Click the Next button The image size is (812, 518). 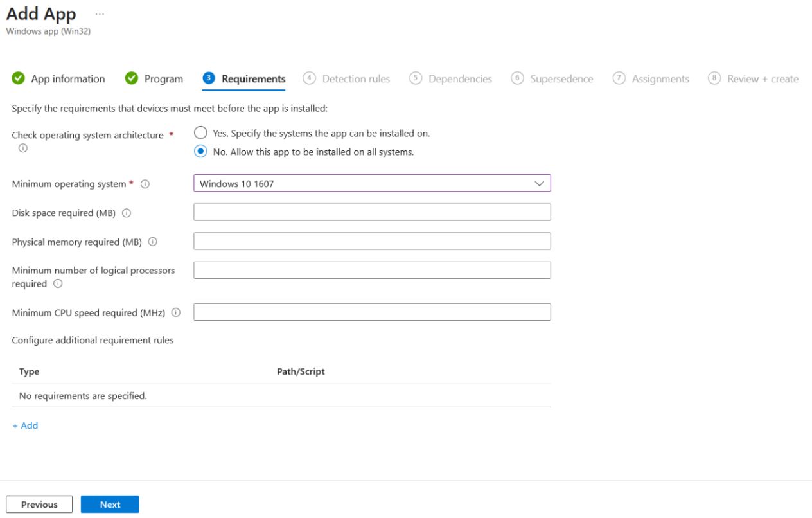[110, 505]
